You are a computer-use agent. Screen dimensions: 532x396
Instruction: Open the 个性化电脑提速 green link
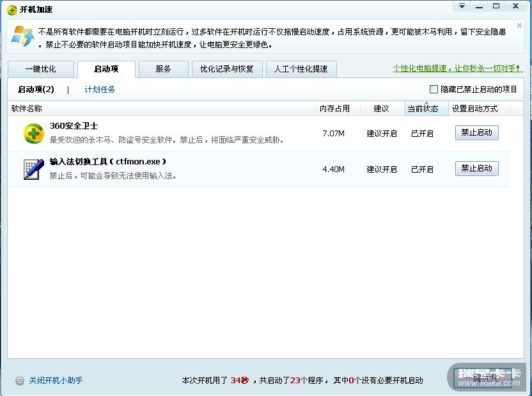coord(457,68)
